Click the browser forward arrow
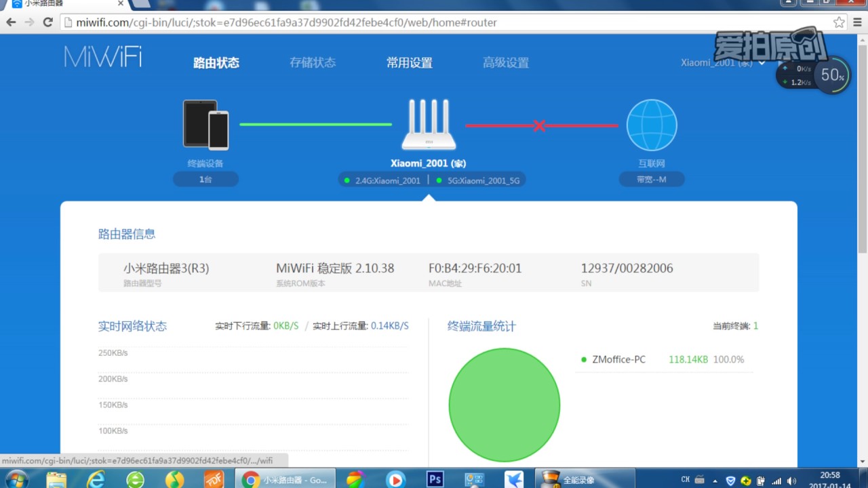Image resolution: width=868 pixels, height=488 pixels. pos(29,22)
